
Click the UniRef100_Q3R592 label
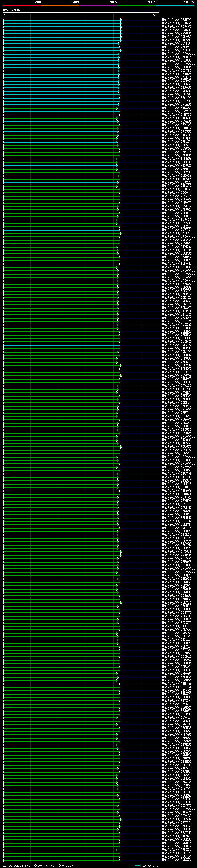177,819
